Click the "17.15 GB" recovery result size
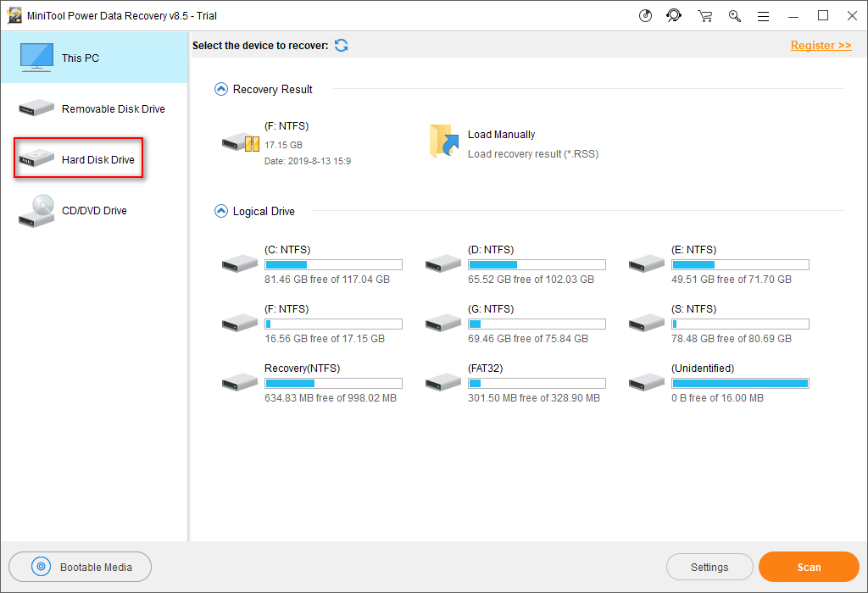Image resolution: width=868 pixels, height=593 pixels. coord(283,145)
